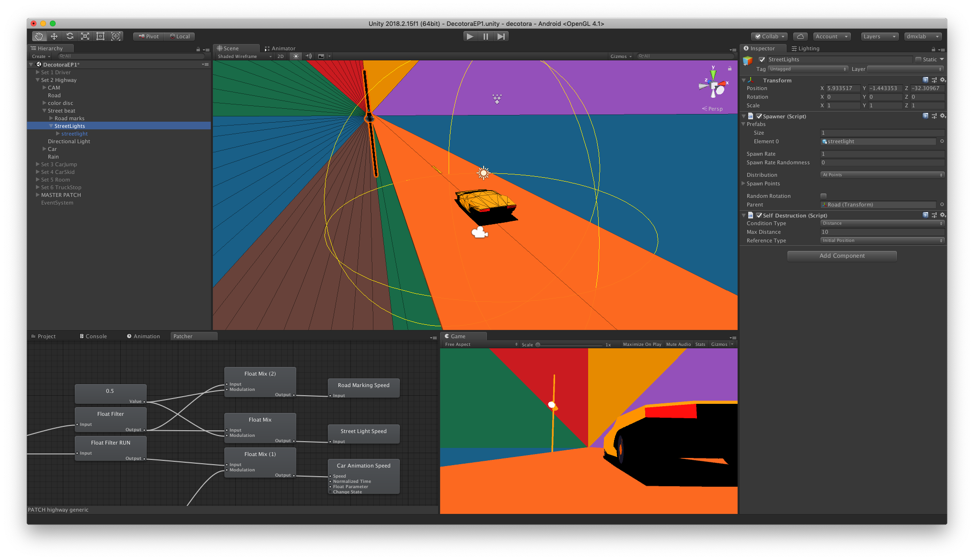The height and width of the screenshot is (560, 974).
Task: Toggle scene audio speaker icon
Action: [308, 57]
